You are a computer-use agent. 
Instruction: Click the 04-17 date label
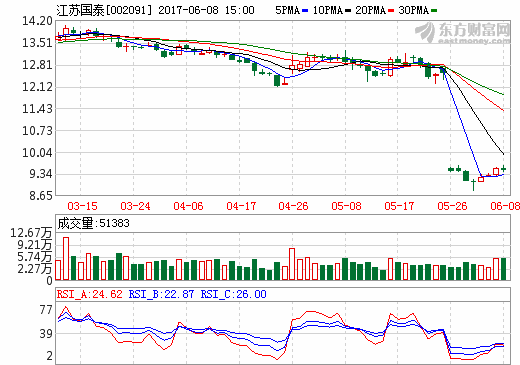click(x=241, y=206)
